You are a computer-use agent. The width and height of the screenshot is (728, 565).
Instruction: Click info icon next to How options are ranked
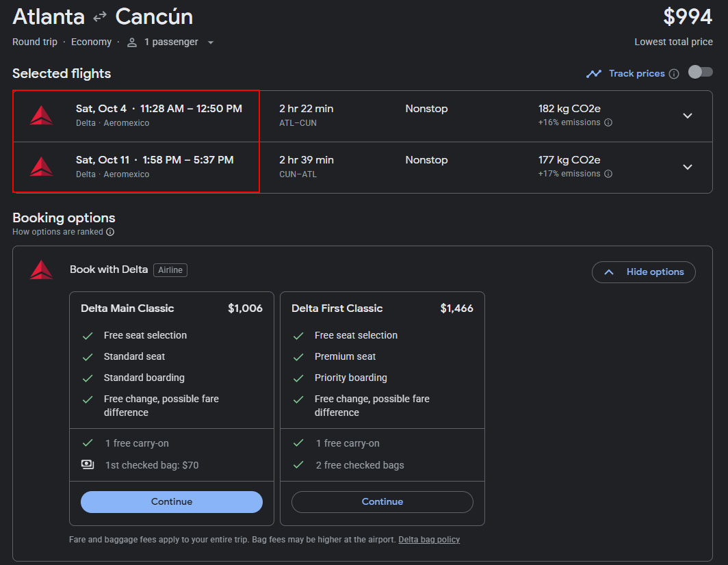[110, 232]
